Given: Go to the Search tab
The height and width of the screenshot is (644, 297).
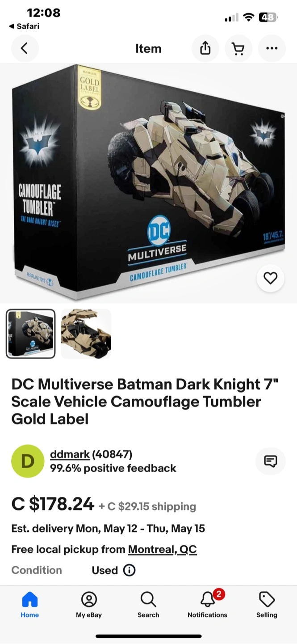Looking at the screenshot, I should pos(148,605).
